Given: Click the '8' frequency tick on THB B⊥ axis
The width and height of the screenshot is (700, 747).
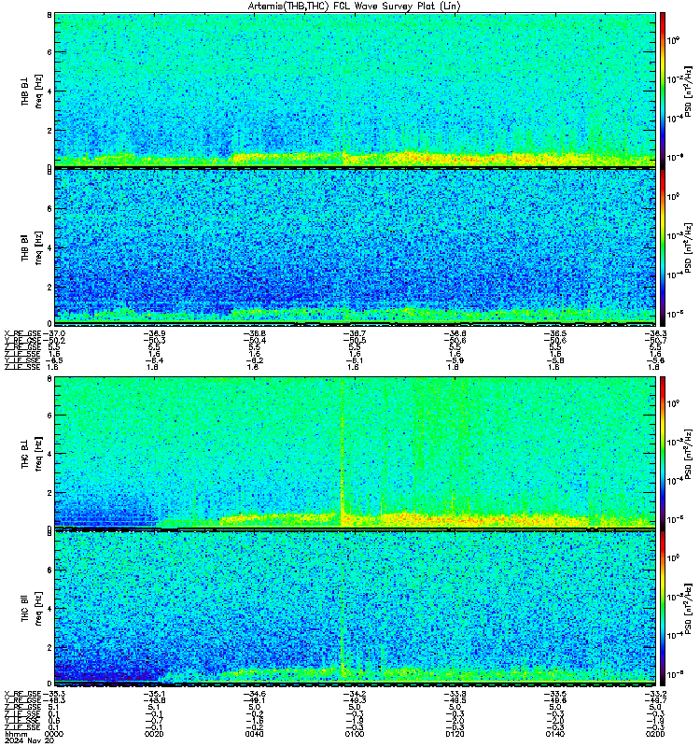Looking at the screenshot, I should 49,15.
